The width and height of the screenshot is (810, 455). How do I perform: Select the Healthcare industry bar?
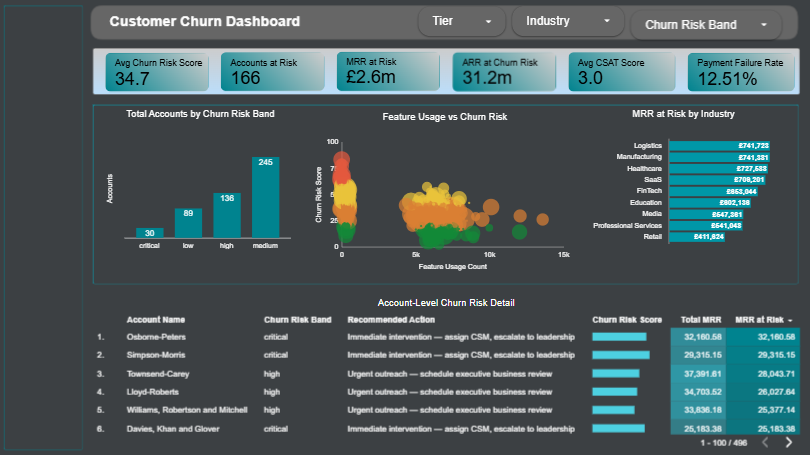719,168
